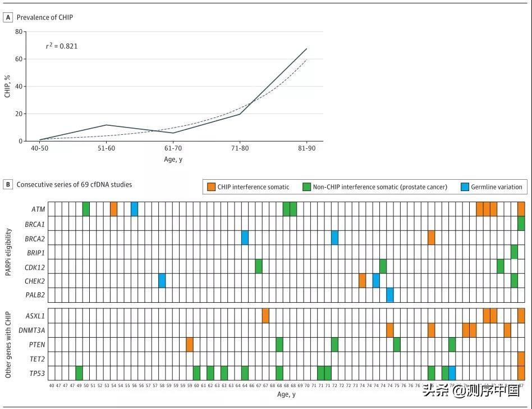Click the y-axis tick label 80

click(19, 31)
